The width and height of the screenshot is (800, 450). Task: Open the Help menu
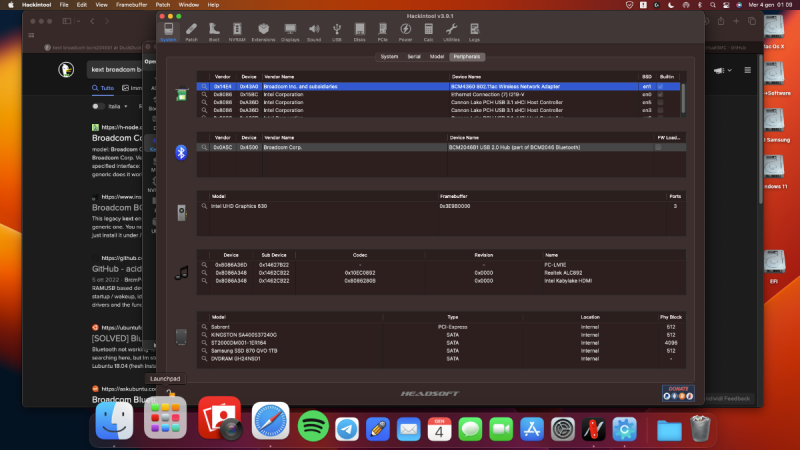click(x=213, y=5)
